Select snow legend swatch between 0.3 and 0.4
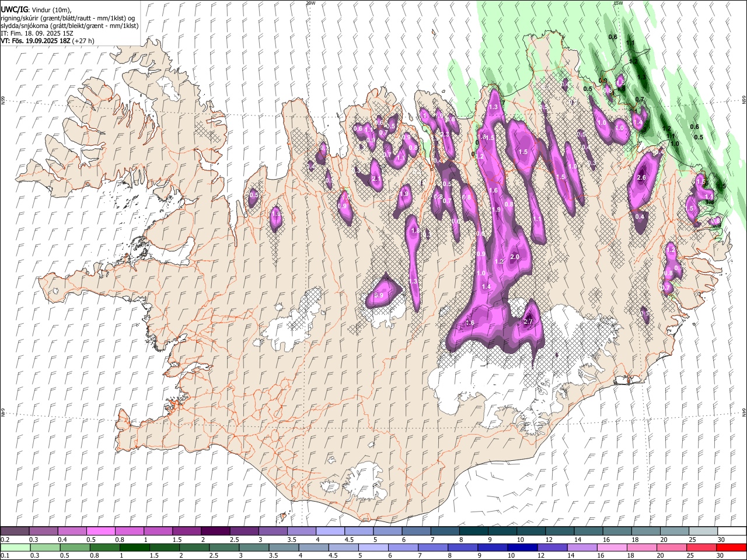This screenshot has width=747, height=560. click(44, 531)
